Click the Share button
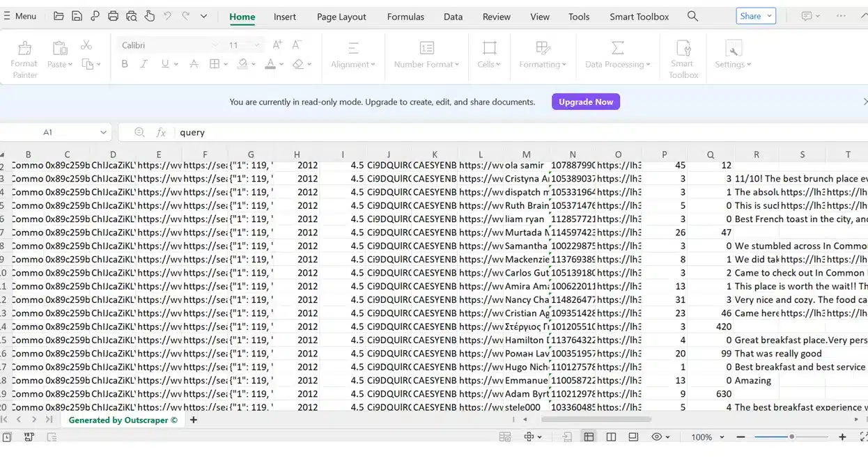The width and height of the screenshot is (868, 465). [x=755, y=16]
